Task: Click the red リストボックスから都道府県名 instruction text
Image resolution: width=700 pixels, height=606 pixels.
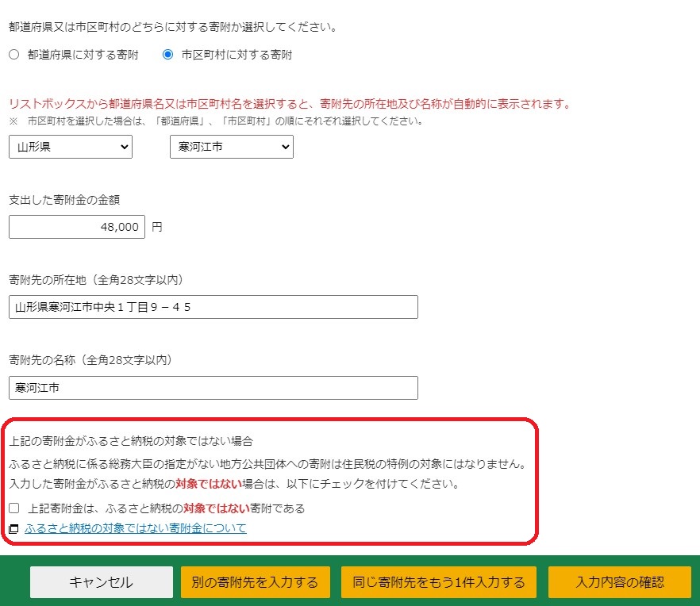Action: [x=290, y=104]
